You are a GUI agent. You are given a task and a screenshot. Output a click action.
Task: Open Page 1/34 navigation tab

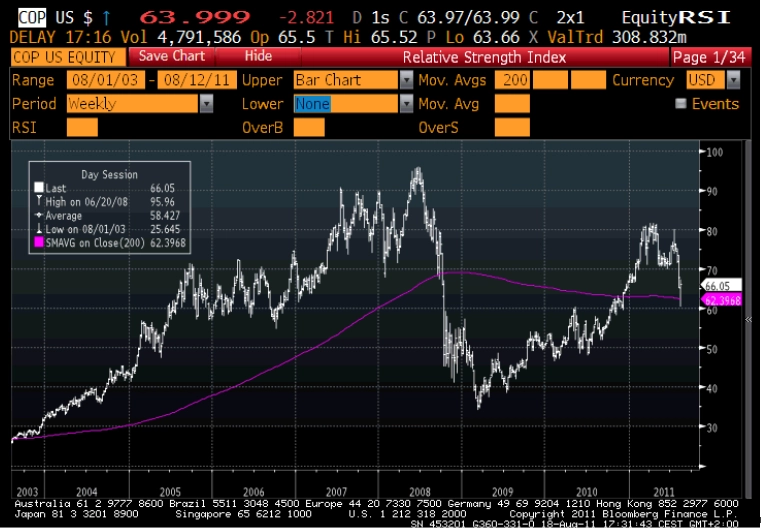point(709,57)
